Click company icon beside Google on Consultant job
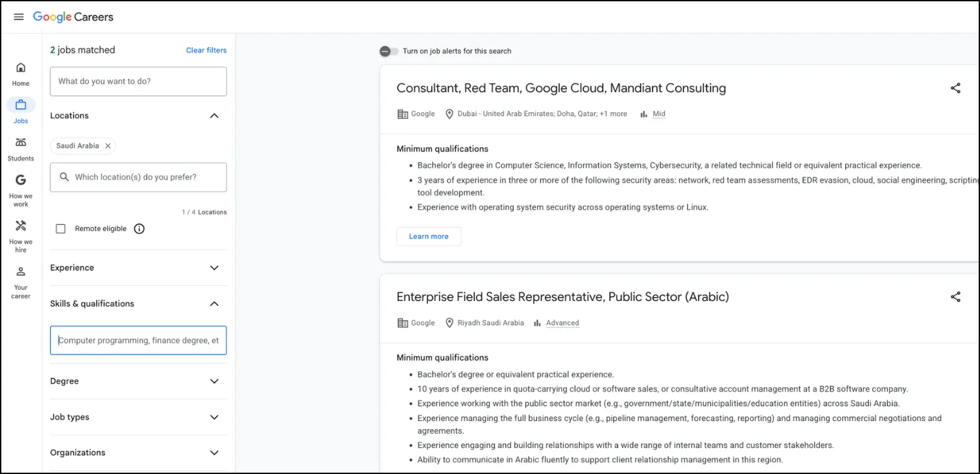 (402, 114)
